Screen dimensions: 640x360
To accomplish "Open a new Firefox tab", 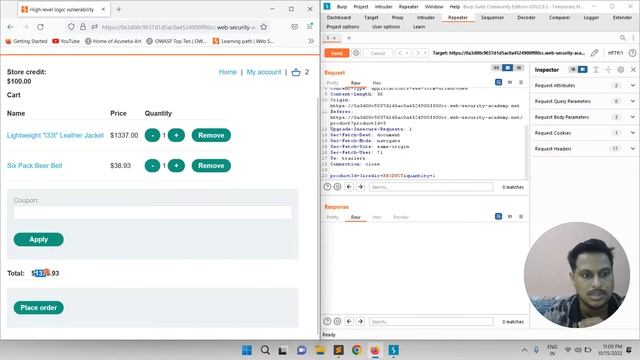I will (119, 9).
